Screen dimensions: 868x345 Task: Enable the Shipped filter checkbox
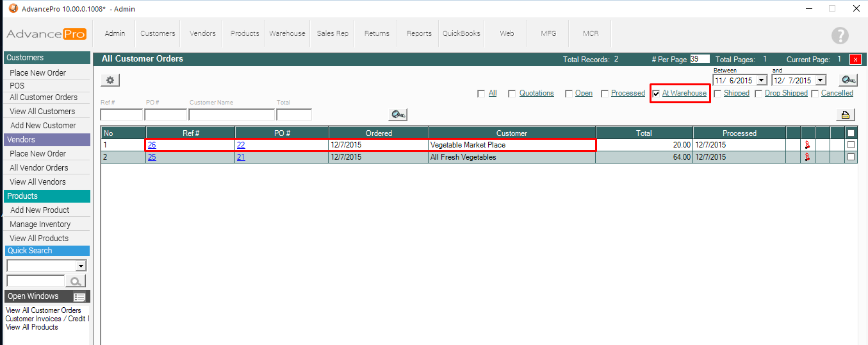pos(718,94)
